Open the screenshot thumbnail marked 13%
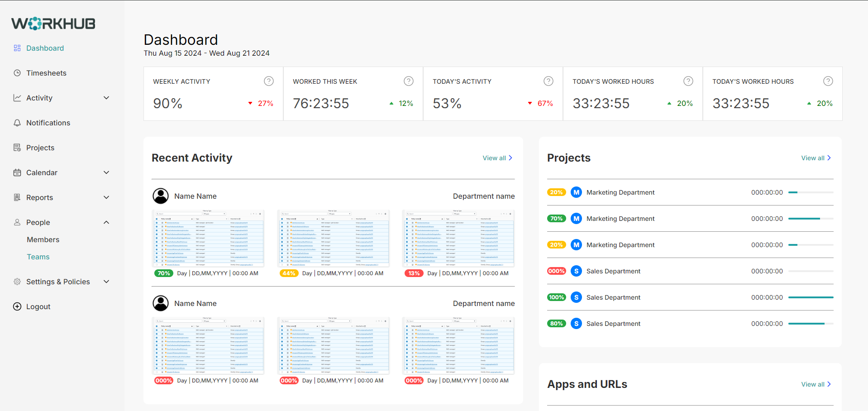The image size is (868, 411). click(459, 238)
